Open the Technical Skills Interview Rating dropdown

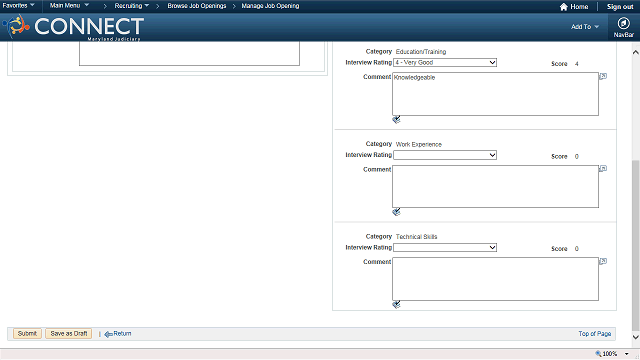(x=445, y=247)
